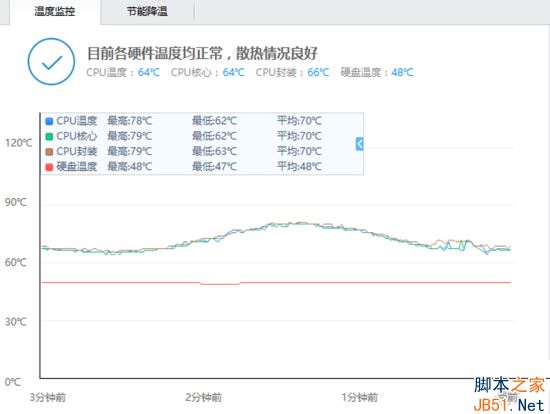Click the blue checkmark status circle
Image resolution: width=550 pixels, height=414 pixels.
51,61
